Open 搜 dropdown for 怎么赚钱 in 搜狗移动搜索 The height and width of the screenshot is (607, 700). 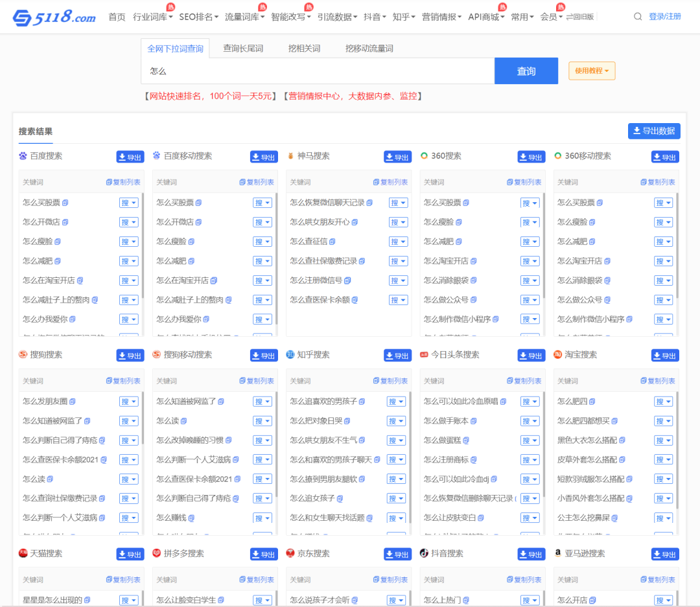click(x=262, y=518)
